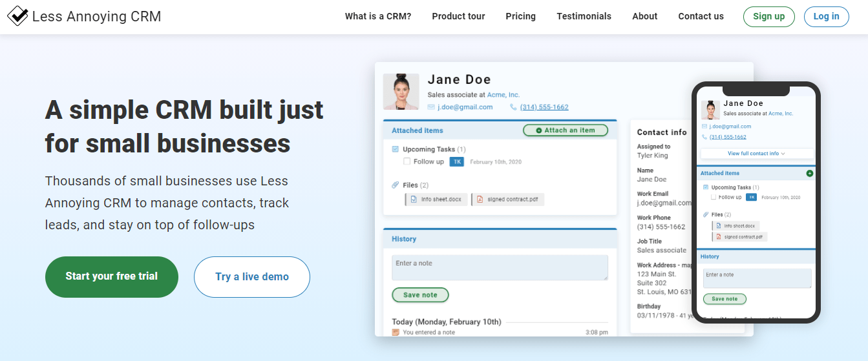Image resolution: width=868 pixels, height=361 pixels.
Task: Open the Product tour page
Action: [458, 16]
